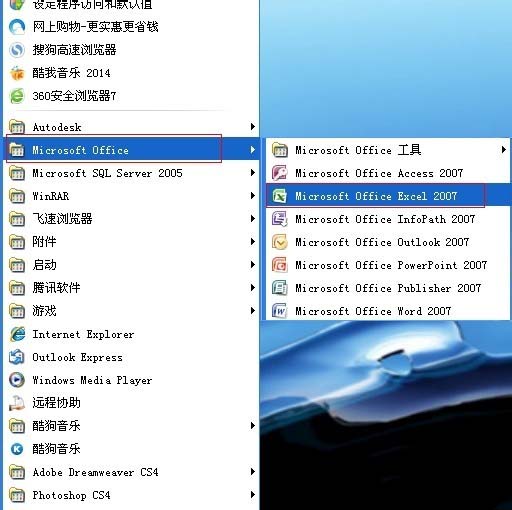512x510 pixels.
Task: Click the WinRAR folder icon
Action: point(17,196)
